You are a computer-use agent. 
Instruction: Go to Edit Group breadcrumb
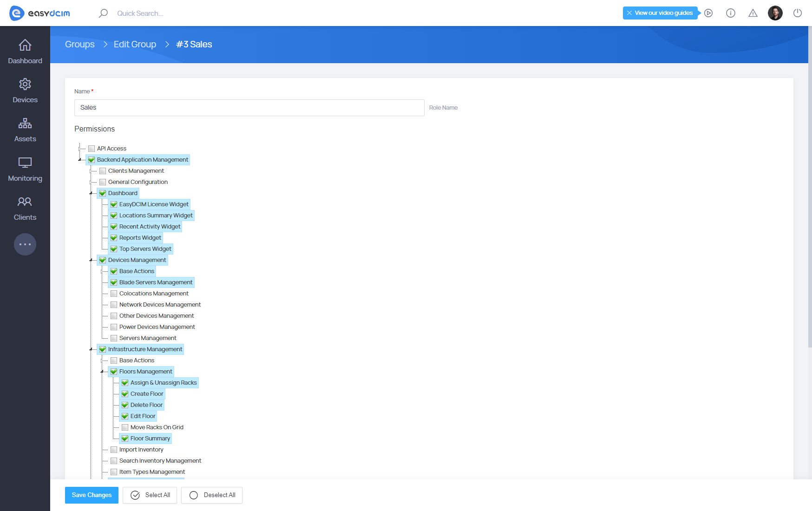point(135,44)
